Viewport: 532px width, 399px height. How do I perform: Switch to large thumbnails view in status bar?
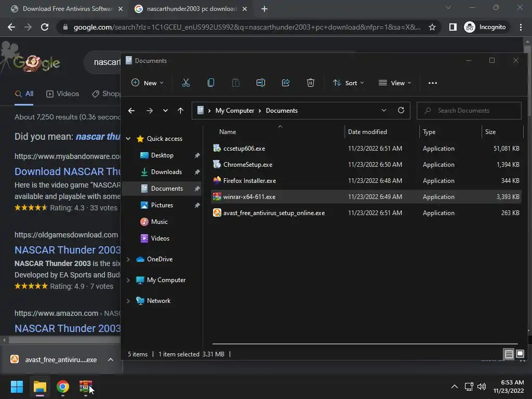[x=520, y=354]
